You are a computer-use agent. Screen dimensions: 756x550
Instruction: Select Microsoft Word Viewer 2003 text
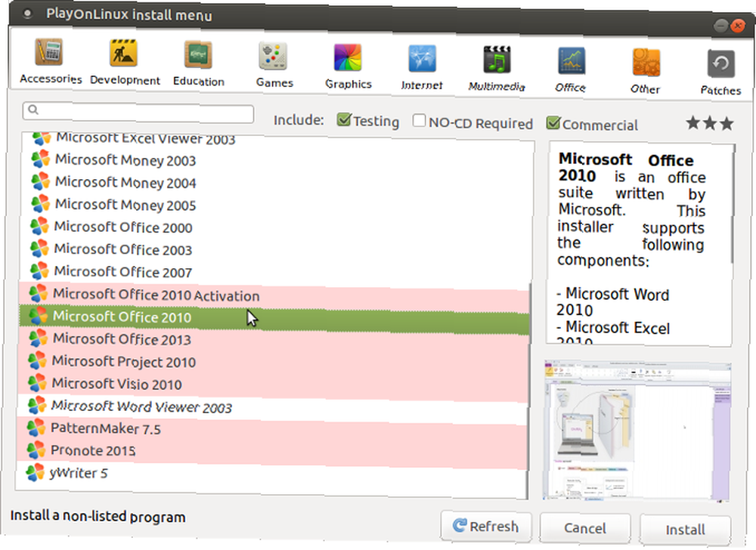(142, 406)
